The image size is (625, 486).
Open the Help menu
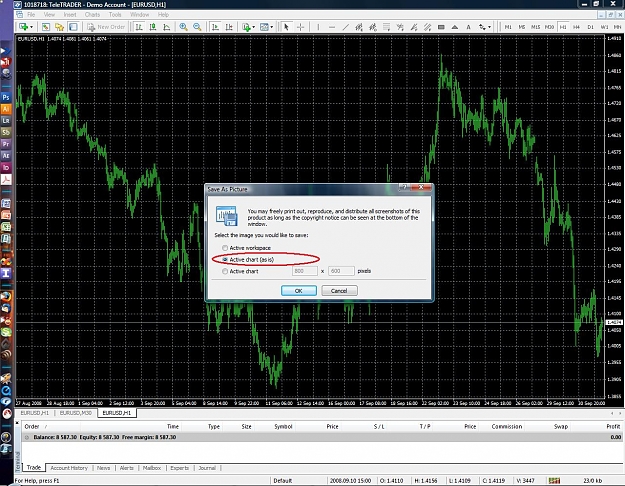(163, 15)
